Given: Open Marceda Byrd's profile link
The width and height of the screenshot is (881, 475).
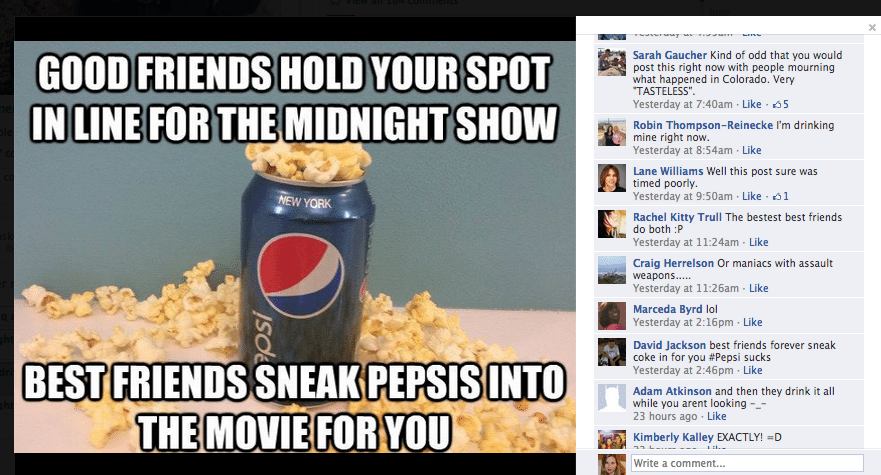Looking at the screenshot, I should coord(667,309).
